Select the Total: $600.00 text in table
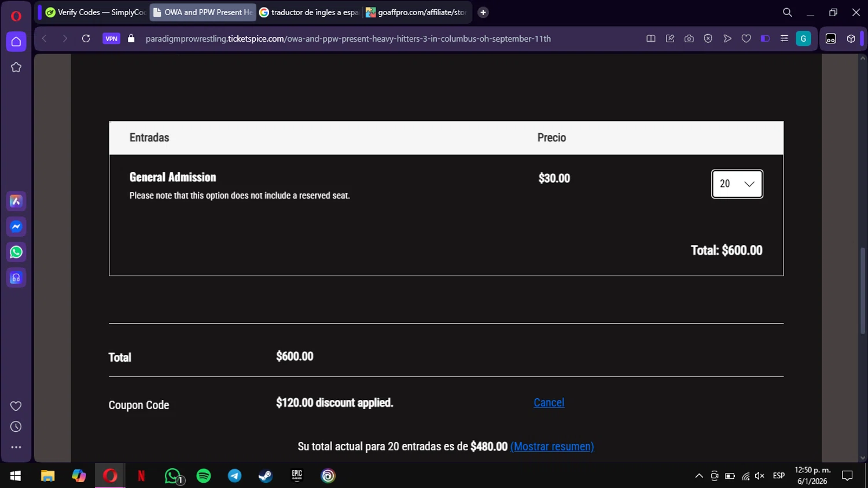868x488 pixels. (x=726, y=251)
